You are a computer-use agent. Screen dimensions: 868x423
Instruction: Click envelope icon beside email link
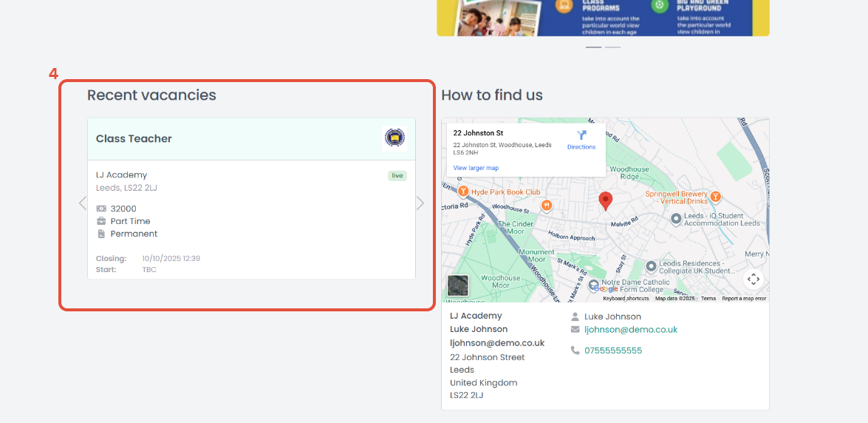tap(575, 329)
